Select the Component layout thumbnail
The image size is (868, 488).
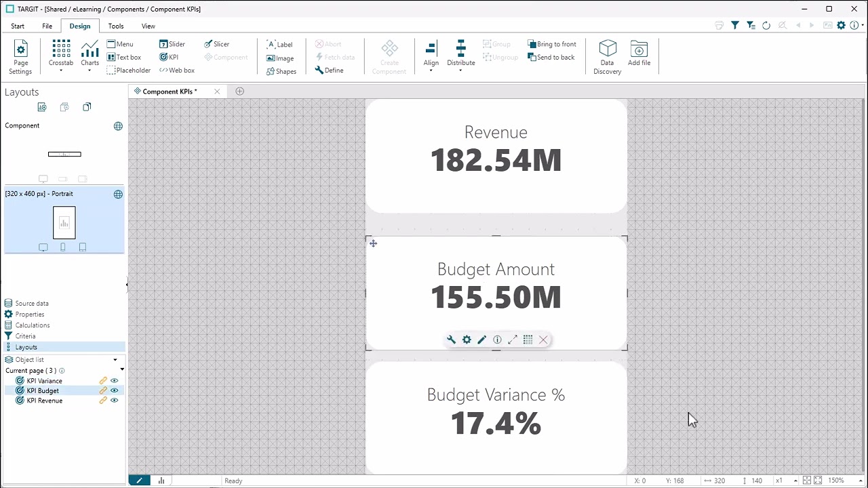(x=64, y=154)
